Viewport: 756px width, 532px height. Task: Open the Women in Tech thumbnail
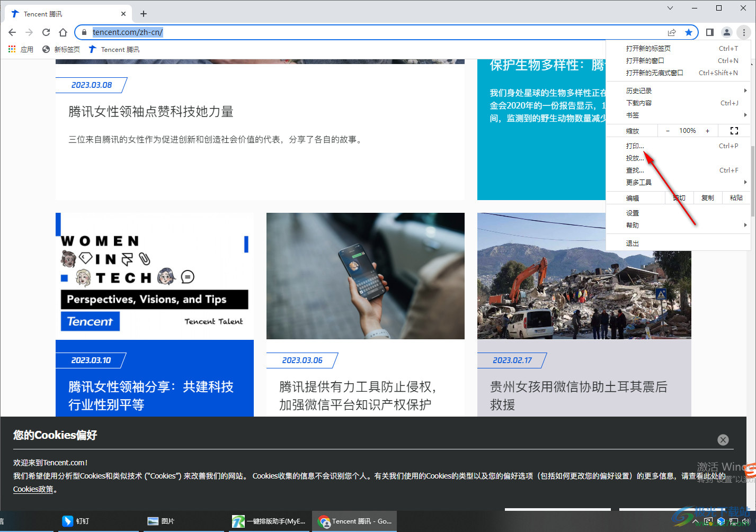[x=155, y=276]
